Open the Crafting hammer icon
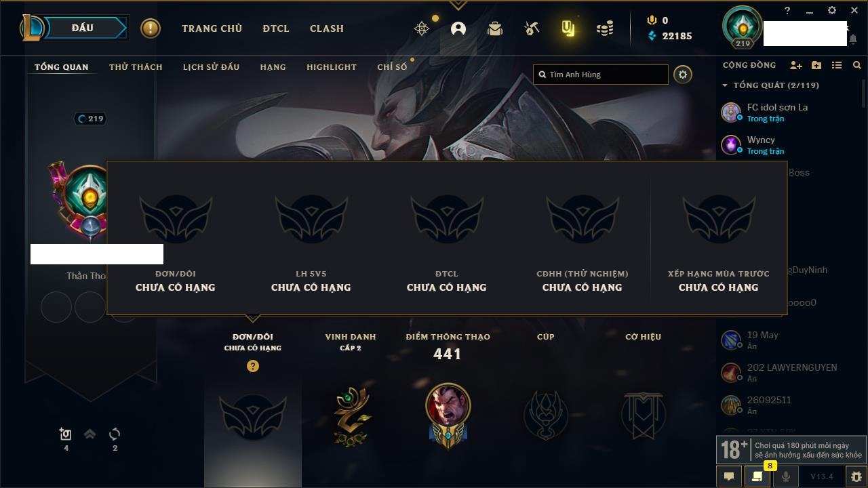The height and width of the screenshot is (488, 868). pos(532,28)
